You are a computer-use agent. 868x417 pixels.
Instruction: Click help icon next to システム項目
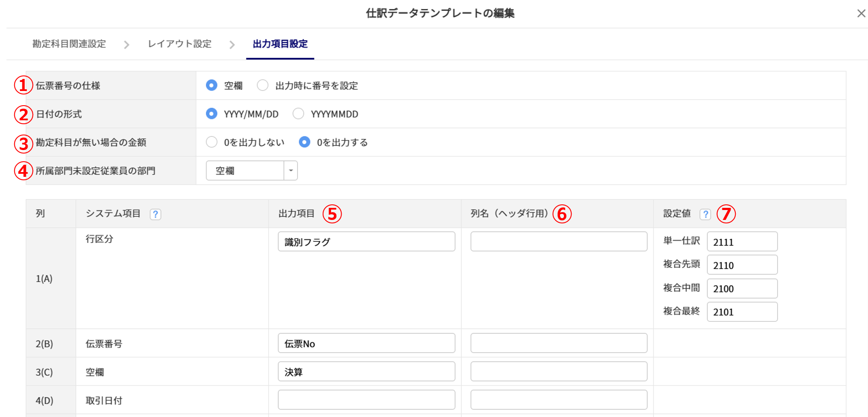point(156,214)
